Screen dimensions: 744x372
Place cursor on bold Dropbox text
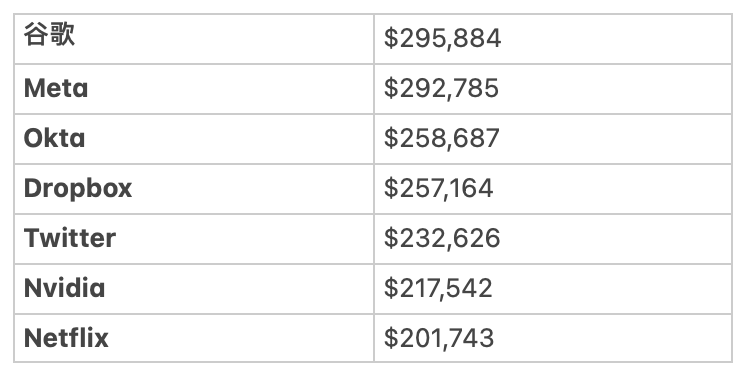(x=78, y=189)
